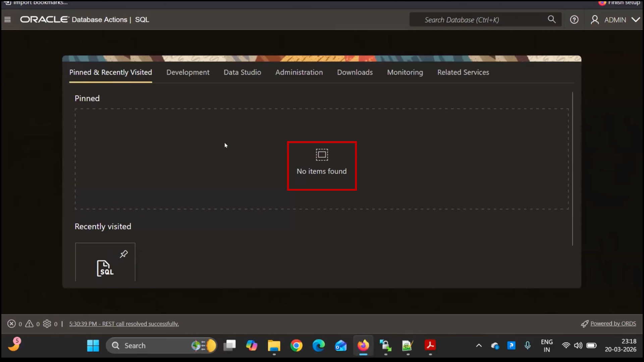Screen dimensions: 644x362
Task: Click the warning count icon in status bar
Action: (x=29, y=323)
